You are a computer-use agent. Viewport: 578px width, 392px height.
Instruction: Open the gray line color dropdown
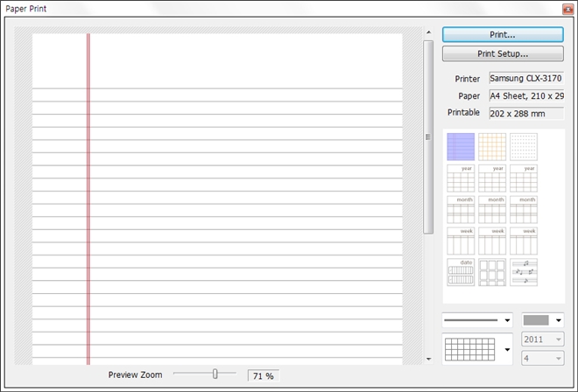(543, 320)
